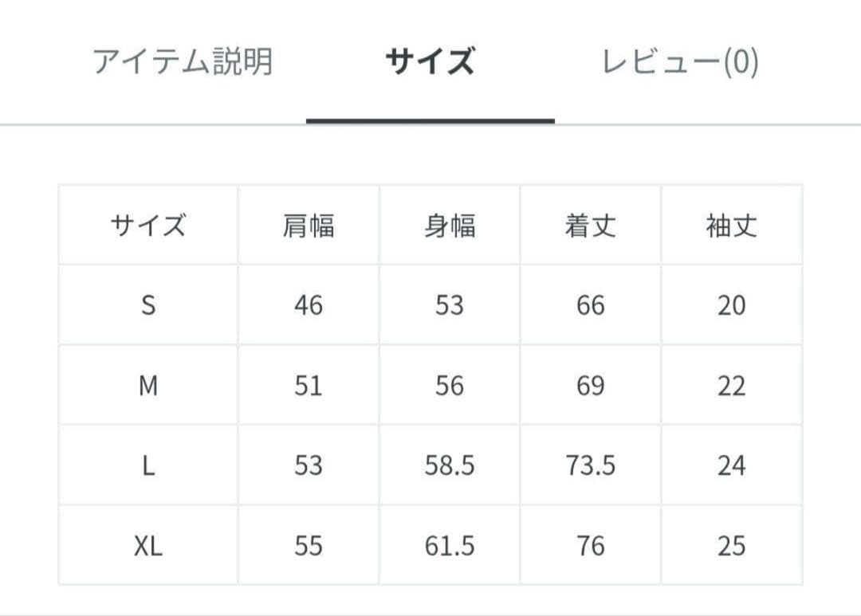Click the 69 length value for M

pyautogui.click(x=591, y=386)
